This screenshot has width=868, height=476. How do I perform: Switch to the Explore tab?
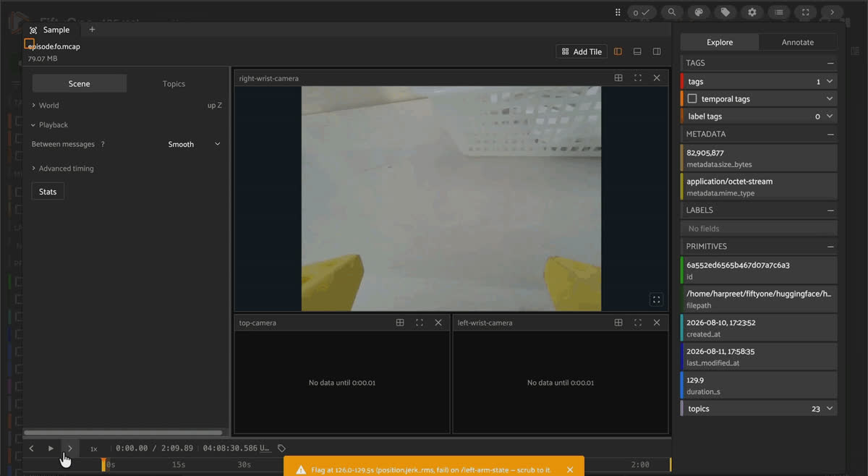720,42
